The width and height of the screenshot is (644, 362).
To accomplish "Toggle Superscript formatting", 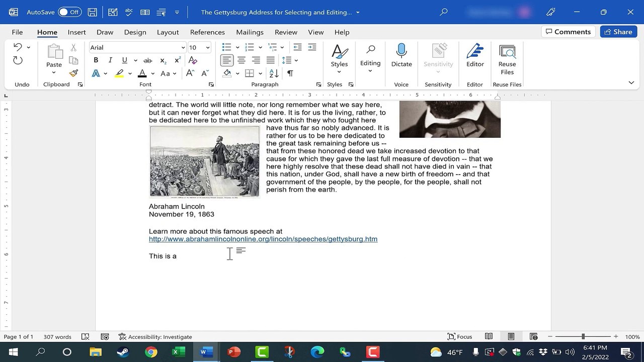I will [178, 60].
